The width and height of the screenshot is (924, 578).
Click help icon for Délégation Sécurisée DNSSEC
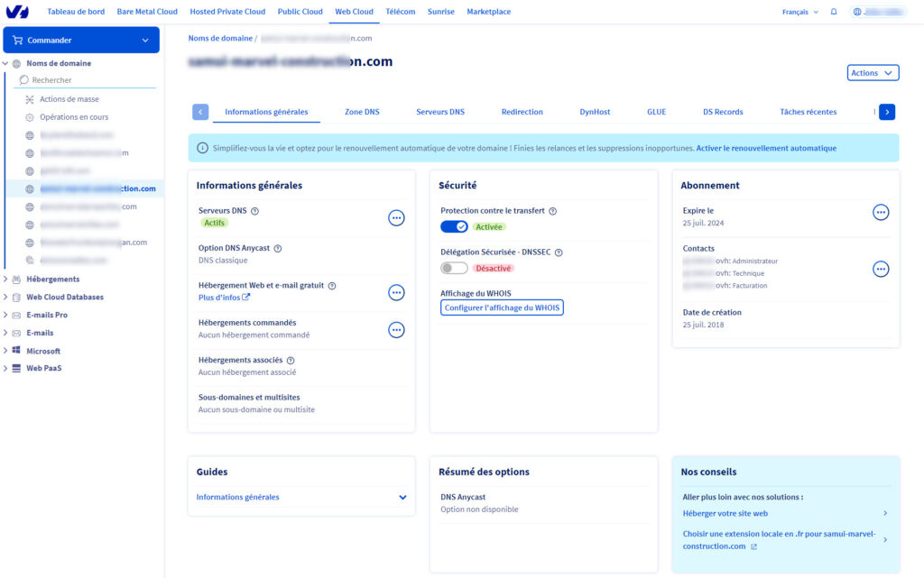[x=559, y=252]
